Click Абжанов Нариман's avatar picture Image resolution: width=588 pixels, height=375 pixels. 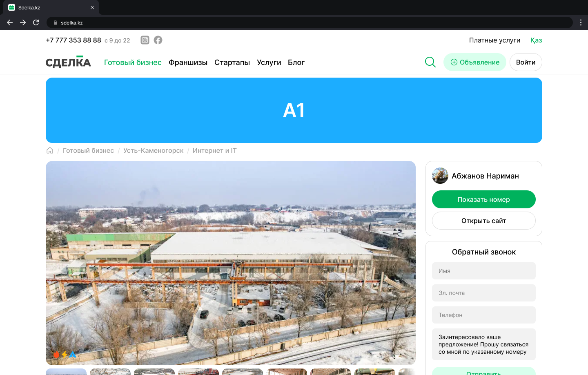pyautogui.click(x=440, y=176)
